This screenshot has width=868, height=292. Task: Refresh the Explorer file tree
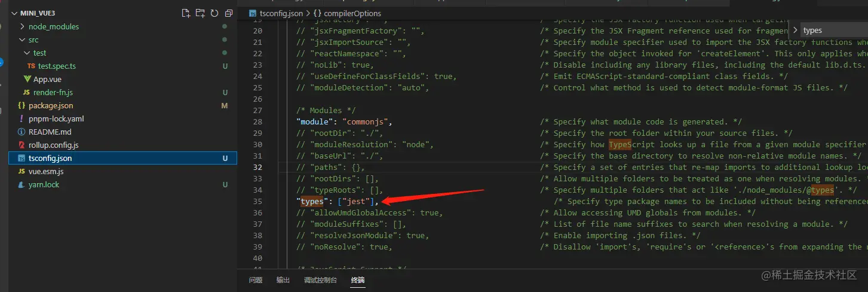click(214, 13)
